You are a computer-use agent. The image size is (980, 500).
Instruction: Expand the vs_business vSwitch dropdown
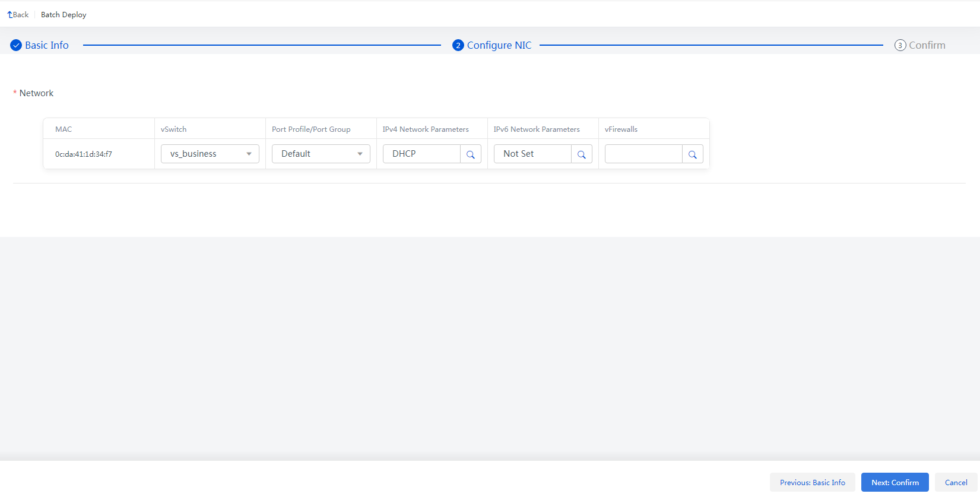tap(210, 154)
